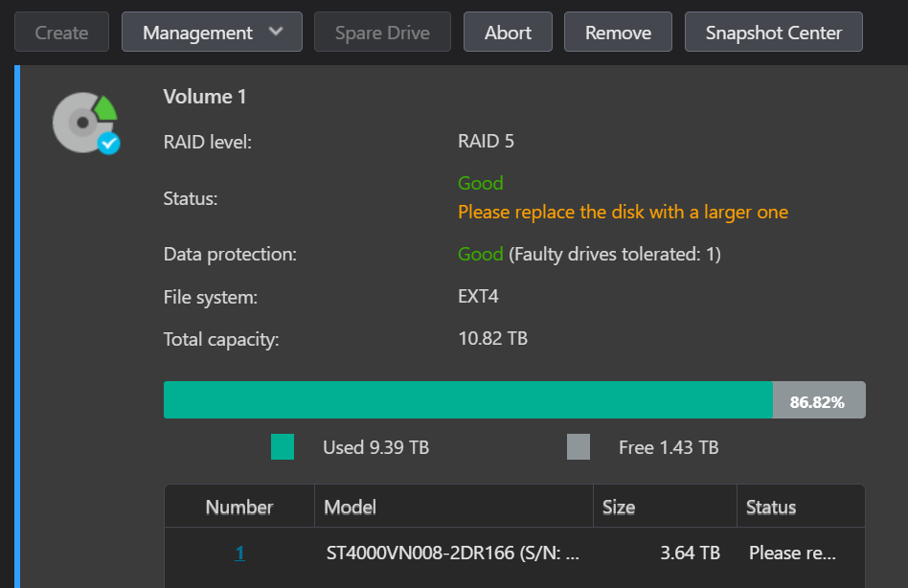Viewport: 908px width, 588px height.
Task: Click the Status column header
Action: pyautogui.click(x=771, y=507)
